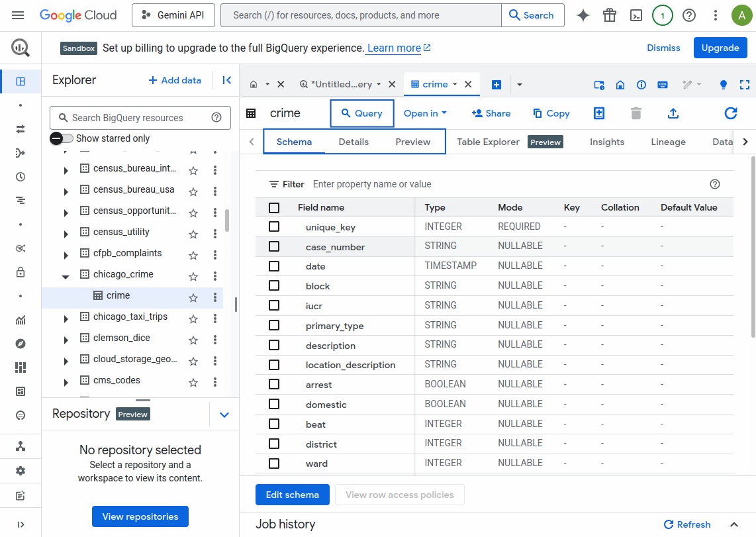The image size is (756, 537).
Task: Switch to the Preview tab
Action: tap(412, 142)
